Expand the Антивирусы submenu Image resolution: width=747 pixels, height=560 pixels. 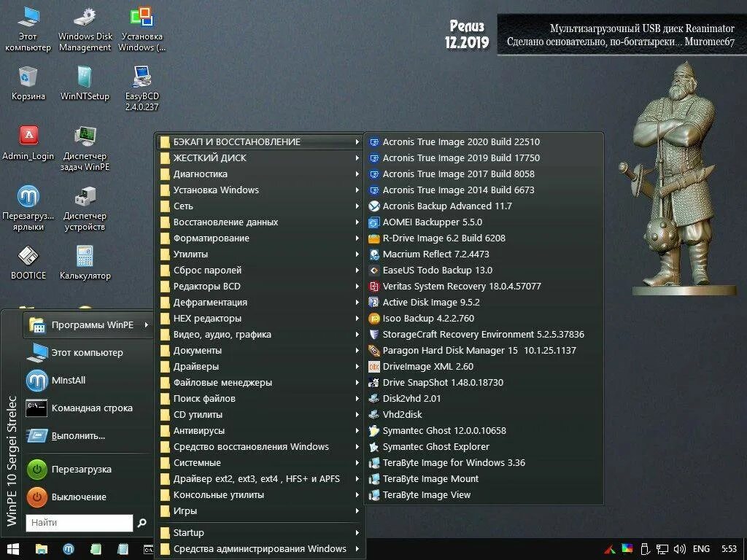click(260, 430)
